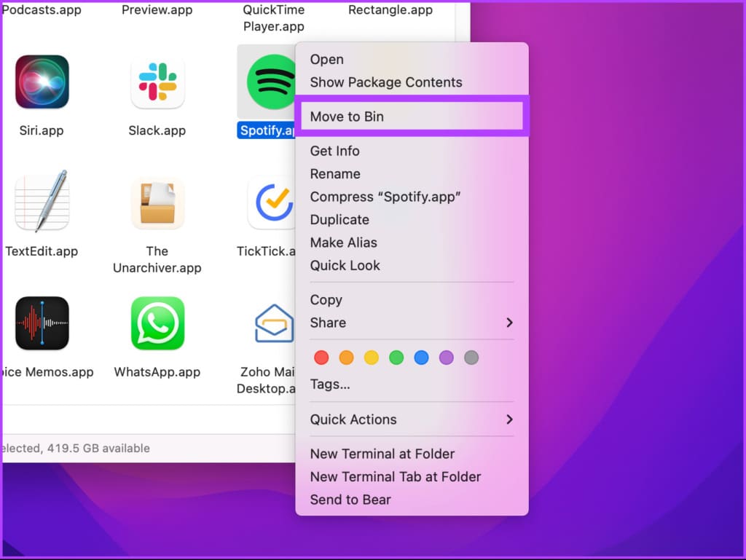Click the highlighted Spotify.app label
The width and height of the screenshot is (746, 560).
click(267, 130)
